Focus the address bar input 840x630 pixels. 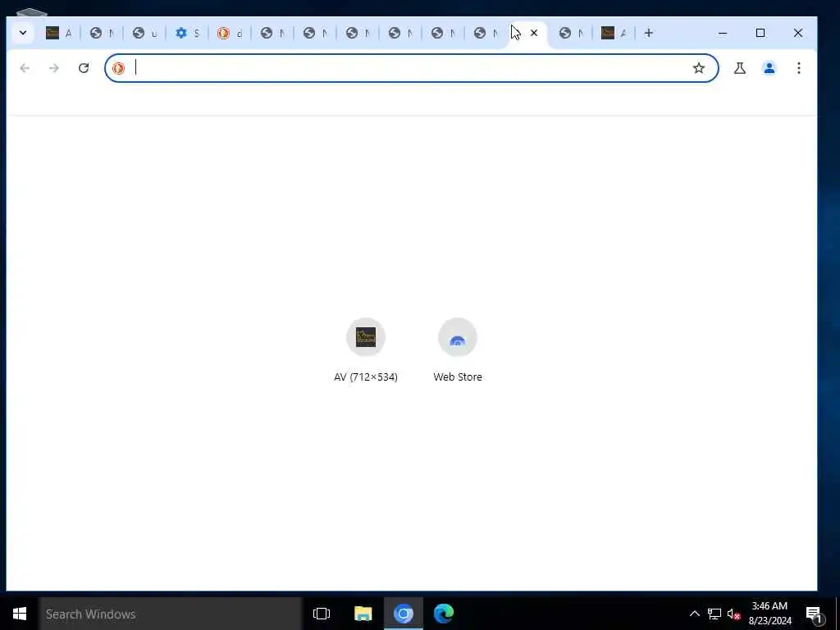412,68
